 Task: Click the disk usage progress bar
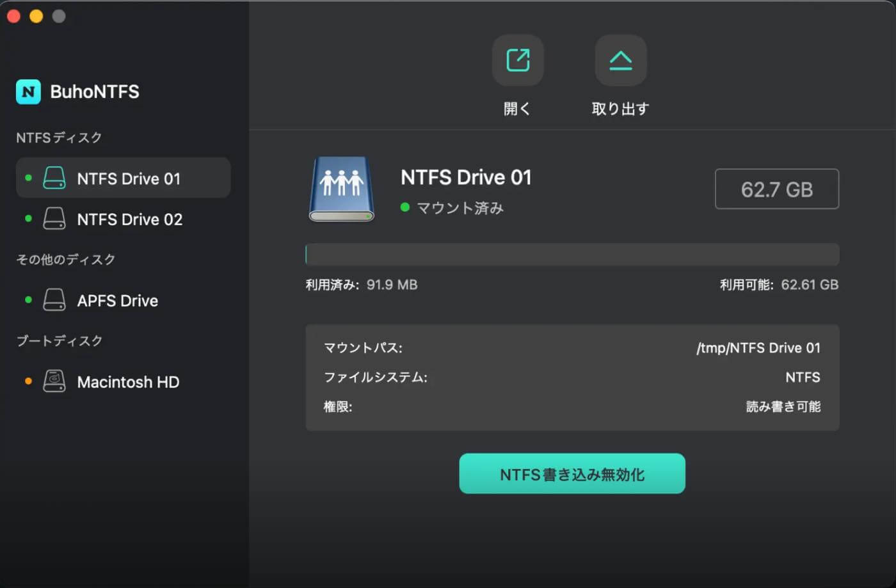[572, 255]
